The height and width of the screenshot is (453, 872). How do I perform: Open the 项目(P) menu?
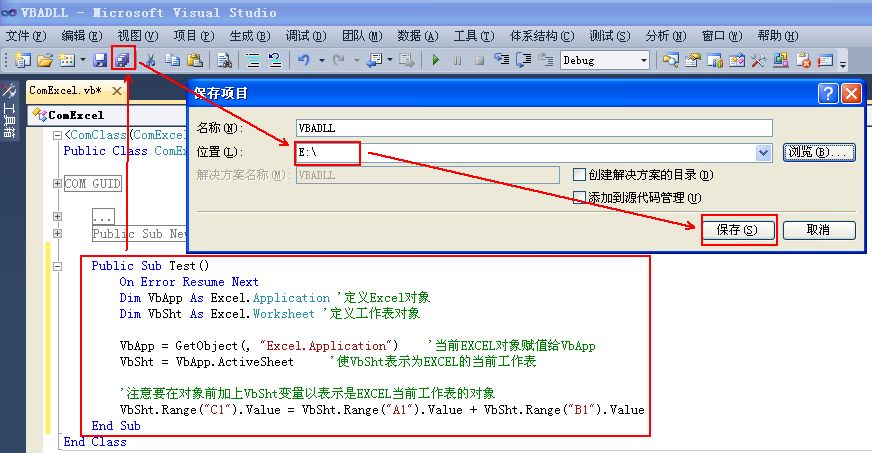tap(194, 36)
